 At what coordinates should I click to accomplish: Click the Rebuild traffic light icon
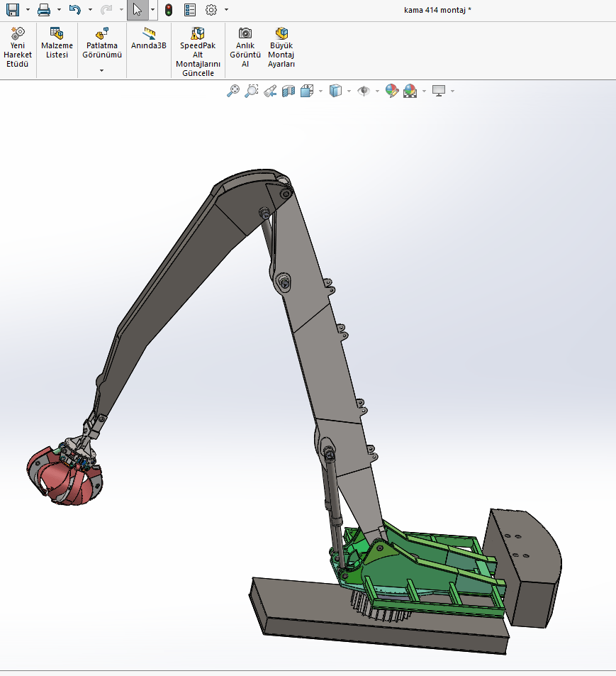pos(168,10)
